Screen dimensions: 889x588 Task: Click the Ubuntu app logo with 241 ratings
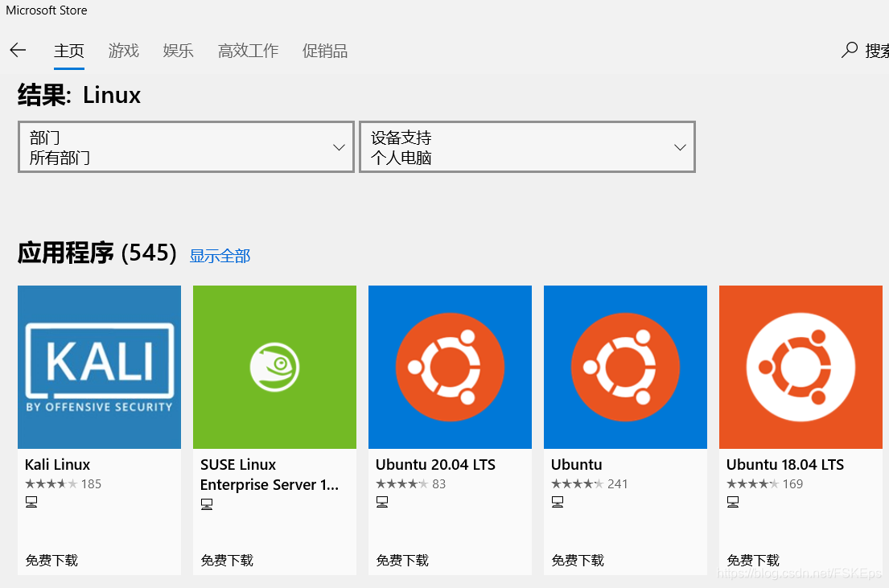click(x=625, y=367)
